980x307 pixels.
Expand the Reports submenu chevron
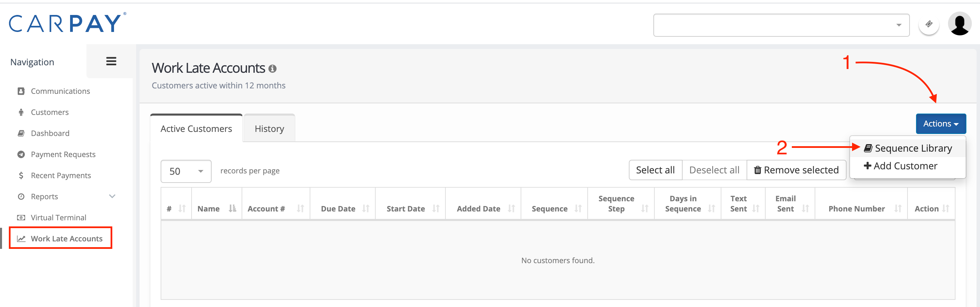pyautogui.click(x=112, y=197)
